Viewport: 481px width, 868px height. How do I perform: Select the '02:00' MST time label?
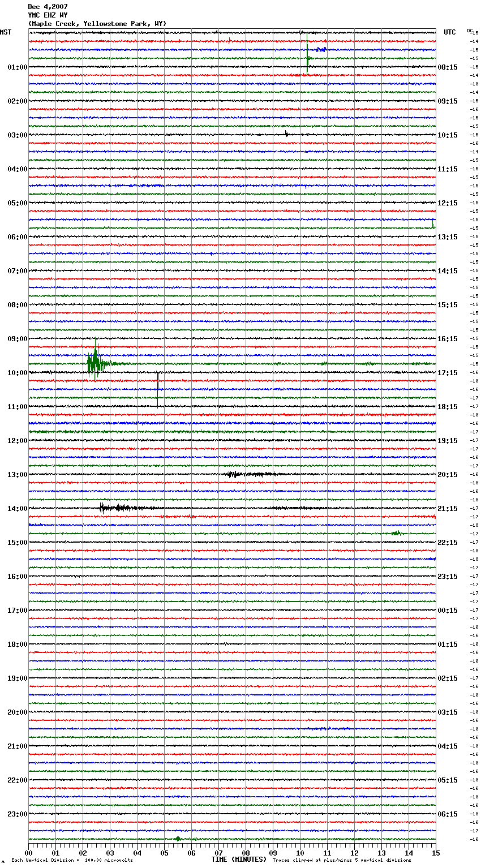point(18,101)
